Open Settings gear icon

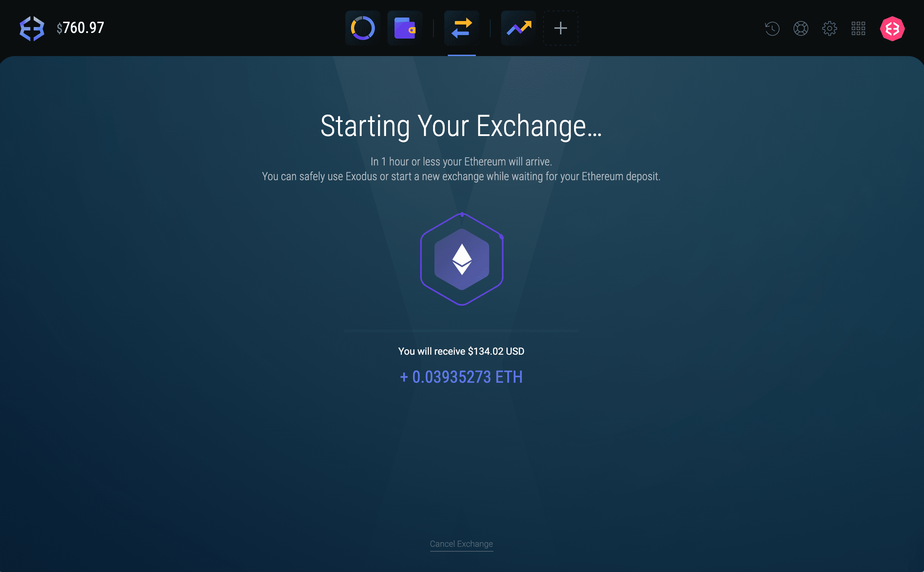click(x=829, y=28)
